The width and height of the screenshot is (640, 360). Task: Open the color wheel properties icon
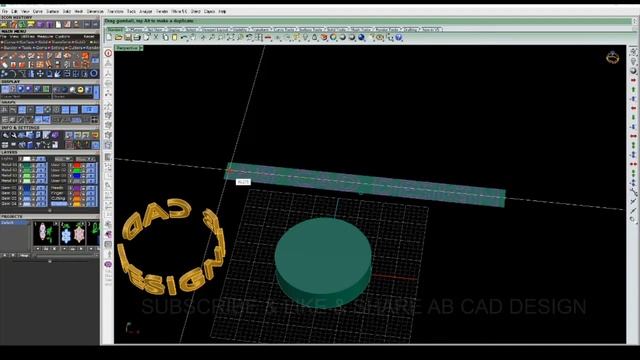(x=333, y=38)
